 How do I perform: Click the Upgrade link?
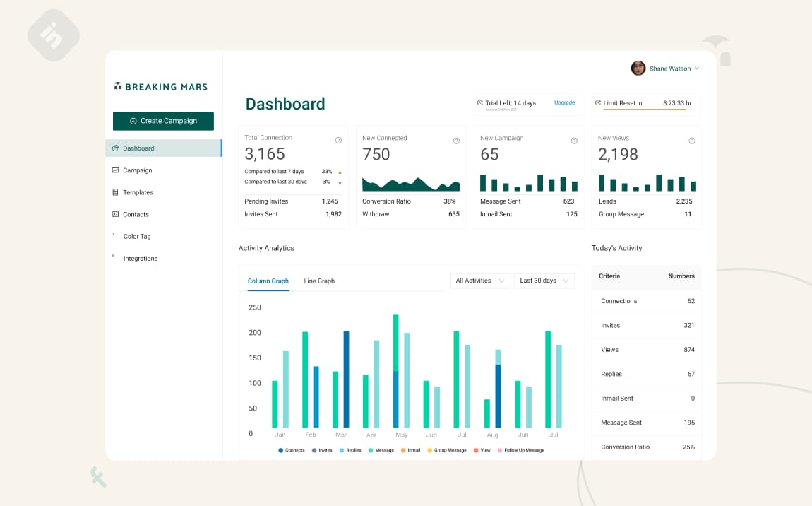pyautogui.click(x=564, y=103)
